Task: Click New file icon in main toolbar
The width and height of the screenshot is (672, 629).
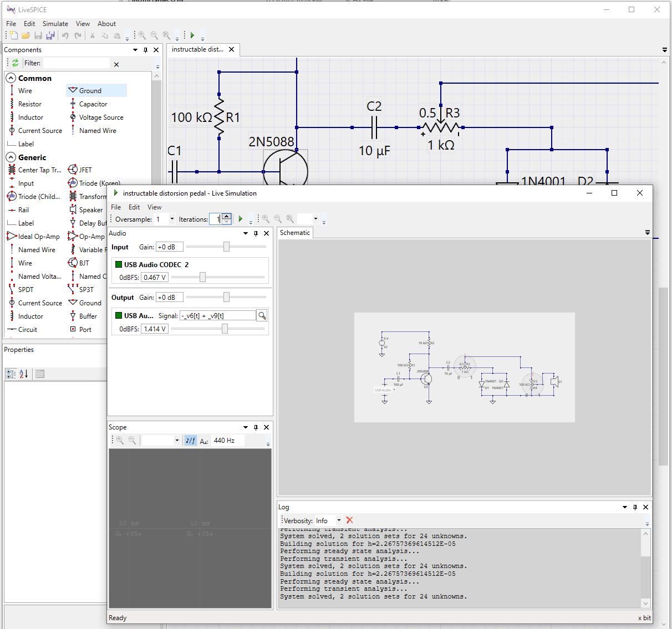Action: pos(15,35)
